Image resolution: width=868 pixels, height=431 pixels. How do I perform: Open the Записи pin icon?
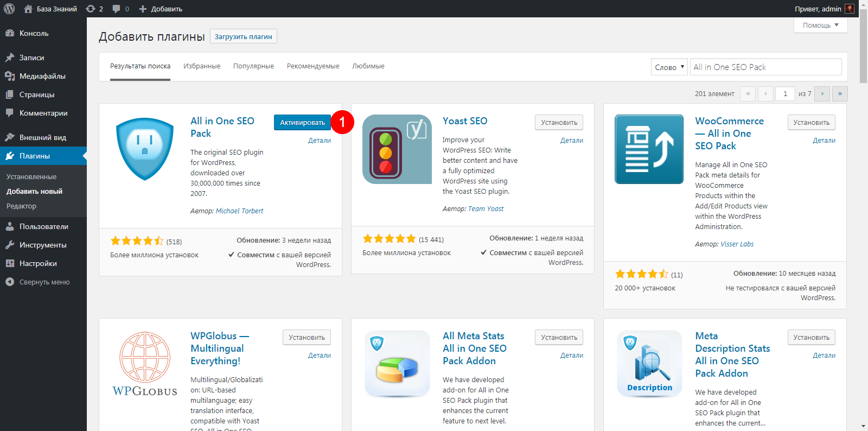(x=10, y=58)
